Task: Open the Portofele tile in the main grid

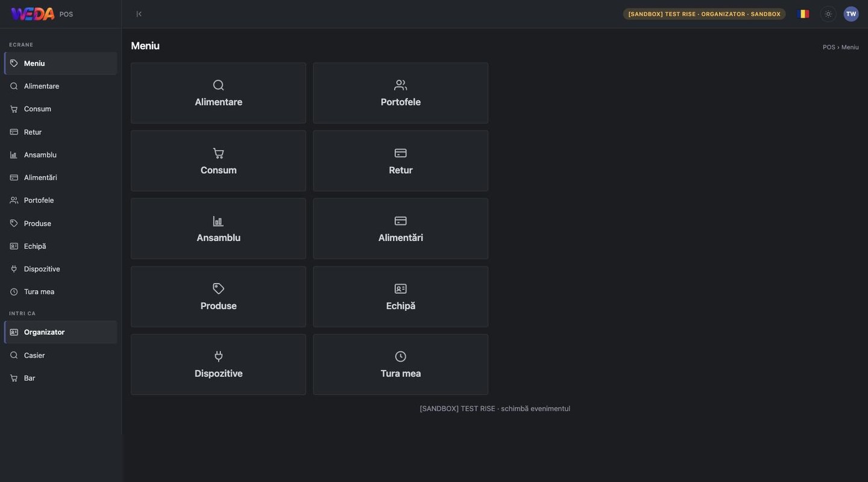Action: point(401,94)
